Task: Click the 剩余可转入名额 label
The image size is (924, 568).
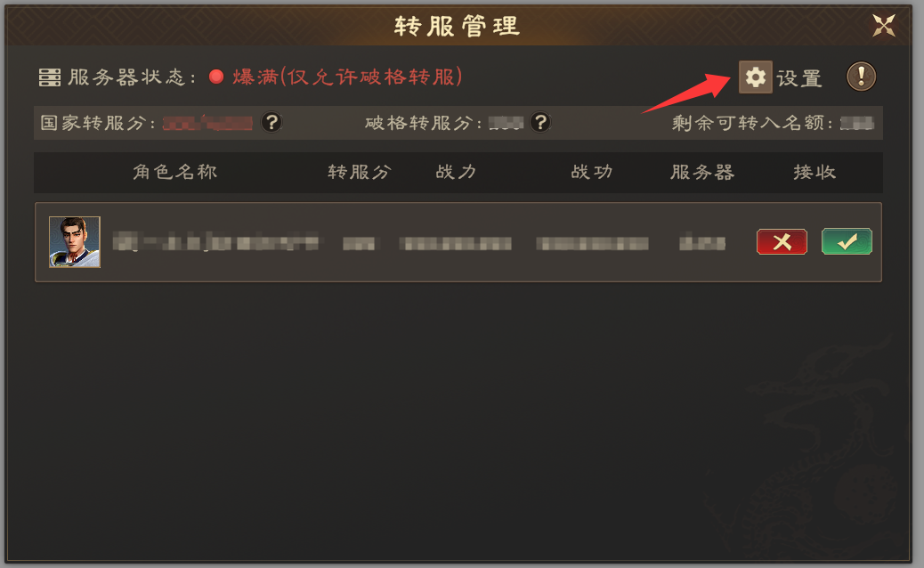Action: [752, 123]
